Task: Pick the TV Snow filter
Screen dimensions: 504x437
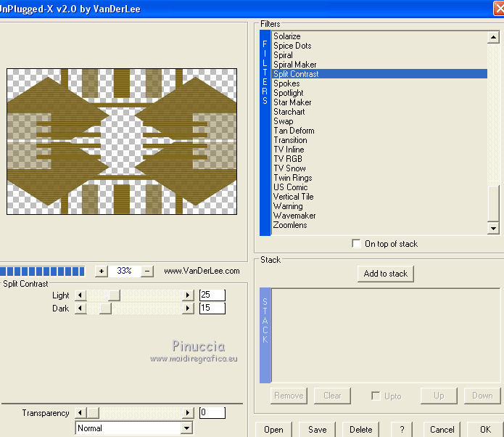Action: 289,168
